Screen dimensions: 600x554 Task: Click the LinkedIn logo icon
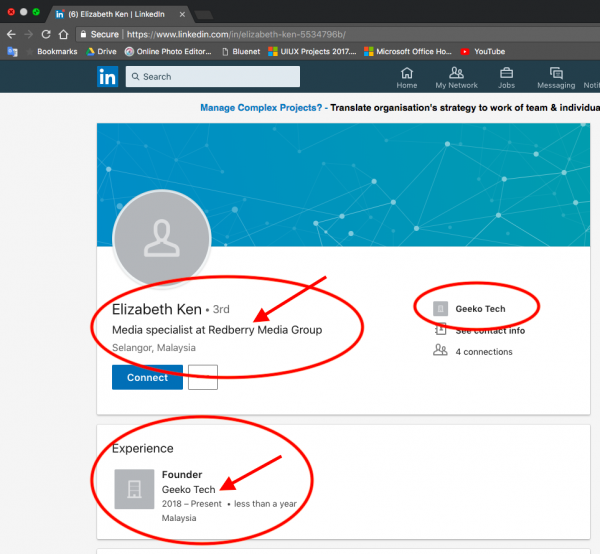point(107,77)
